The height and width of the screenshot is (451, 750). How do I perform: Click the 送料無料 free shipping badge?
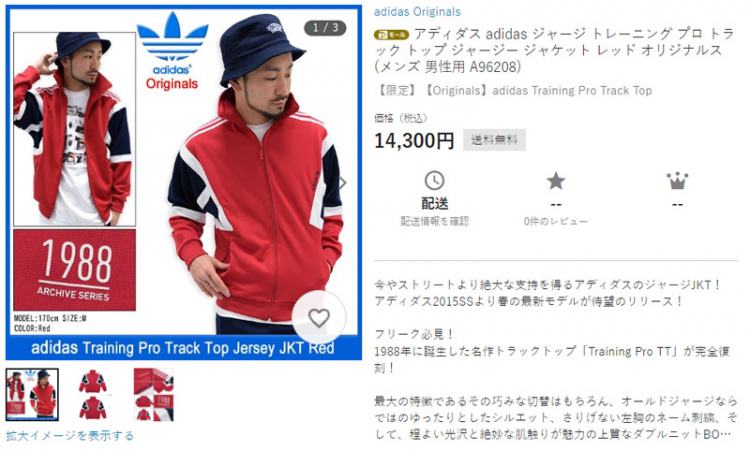[x=494, y=140]
